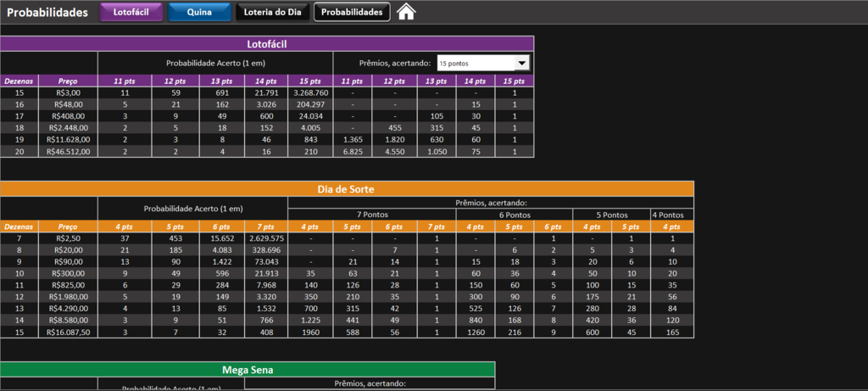Open the Lotofácil purple navigation button

click(x=131, y=12)
